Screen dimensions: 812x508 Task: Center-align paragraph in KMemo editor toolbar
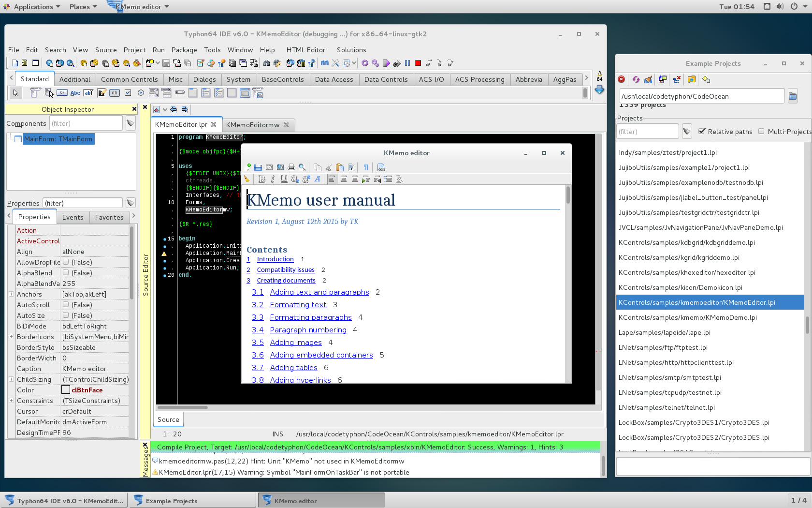(344, 179)
